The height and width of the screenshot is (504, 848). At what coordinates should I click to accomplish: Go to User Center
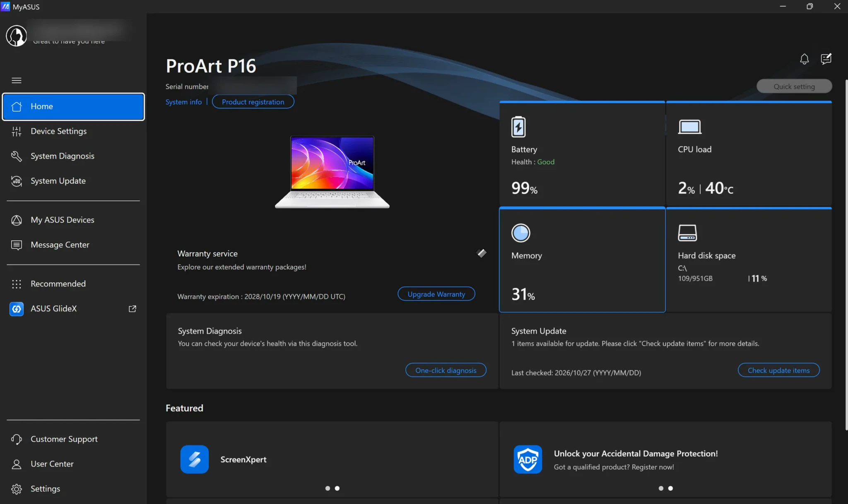(x=73, y=464)
